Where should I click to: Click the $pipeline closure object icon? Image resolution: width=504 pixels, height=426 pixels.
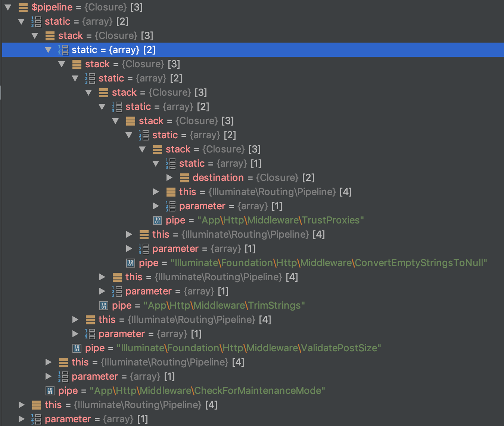23,7
